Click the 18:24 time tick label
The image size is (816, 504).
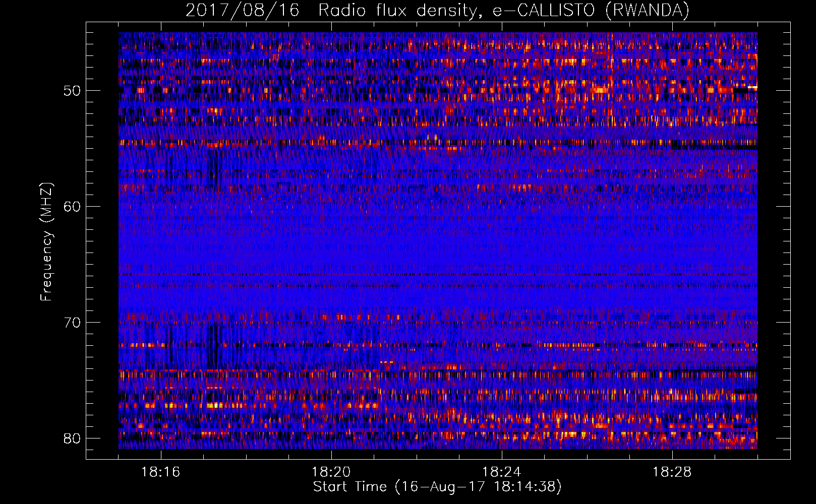tap(502, 472)
